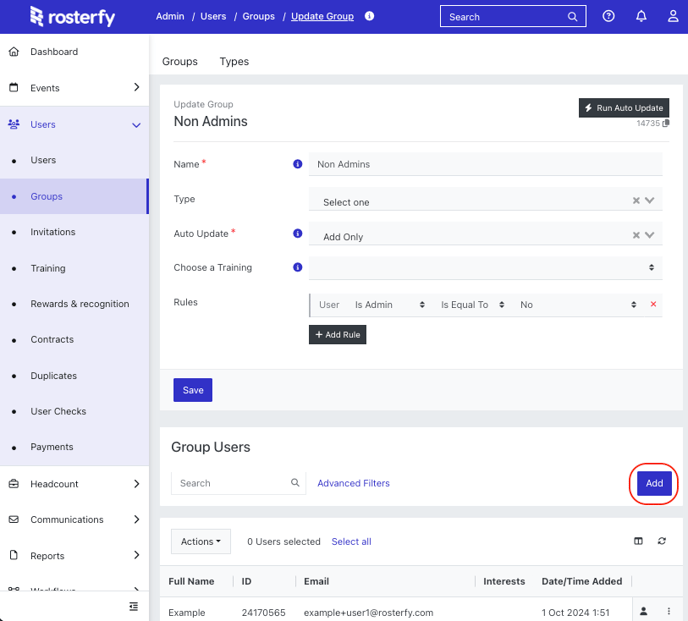Viewport: 688px width, 621px height.
Task: Collapse the sidebar menu
Action: 134,606
